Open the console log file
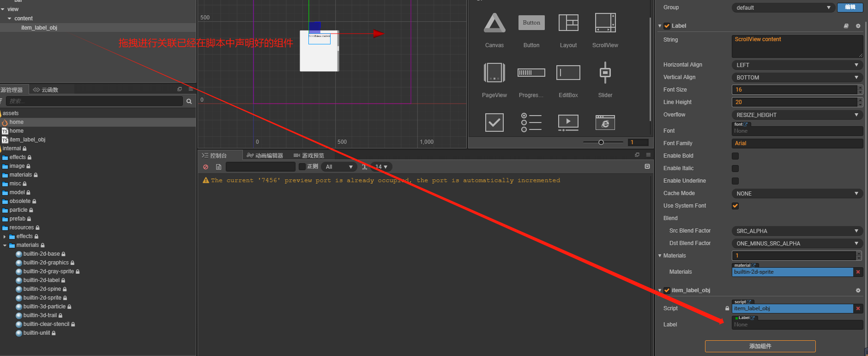The height and width of the screenshot is (356, 868). [219, 167]
